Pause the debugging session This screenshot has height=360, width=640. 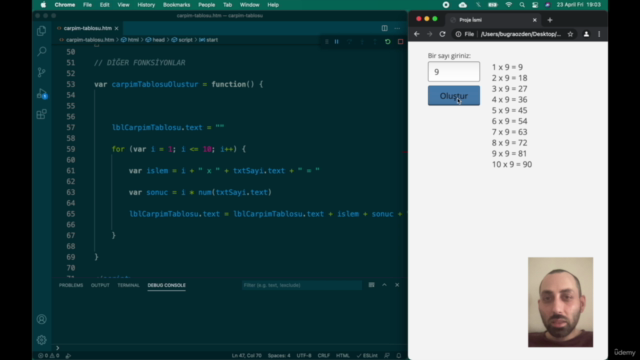[x=337, y=42]
